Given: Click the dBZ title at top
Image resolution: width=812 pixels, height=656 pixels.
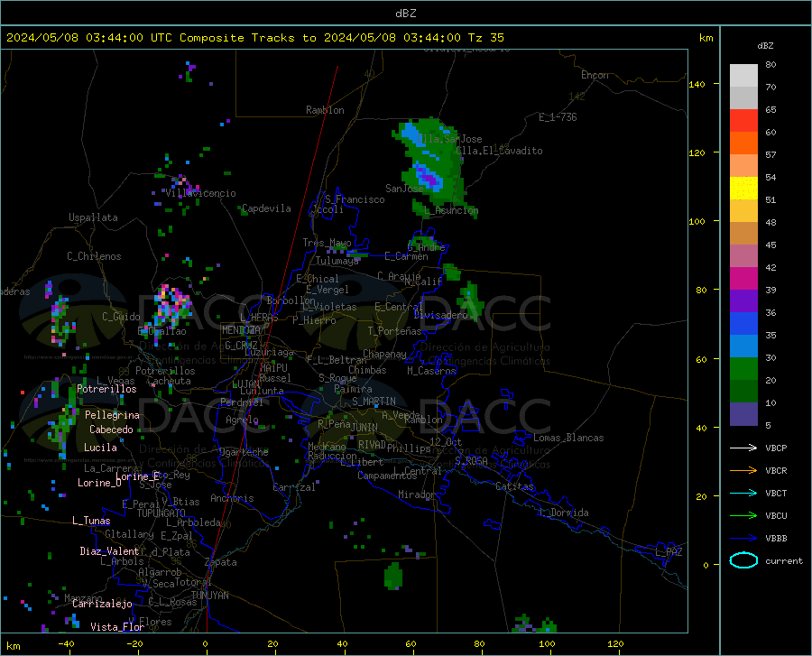Looking at the screenshot, I should click(405, 14).
